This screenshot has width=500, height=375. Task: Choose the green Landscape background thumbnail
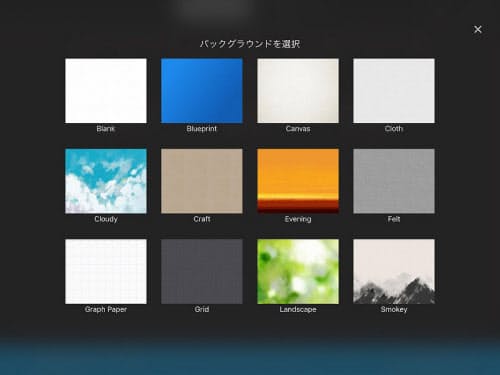tap(298, 271)
